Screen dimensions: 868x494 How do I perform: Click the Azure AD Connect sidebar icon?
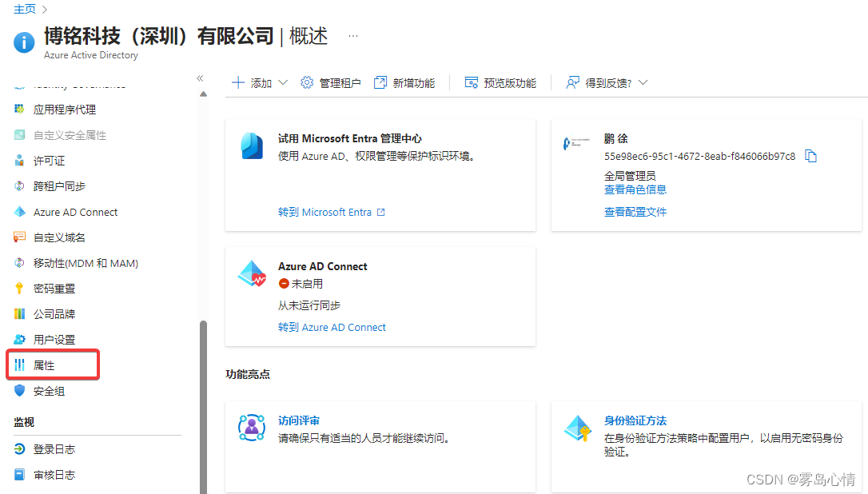(x=19, y=212)
